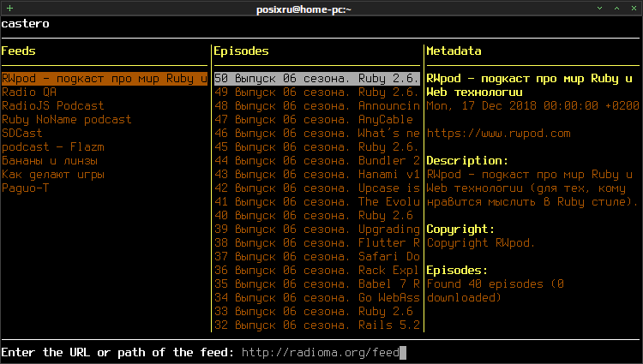643x364 pixels.
Task: Click the Episodes panel heading
Action: (x=241, y=51)
